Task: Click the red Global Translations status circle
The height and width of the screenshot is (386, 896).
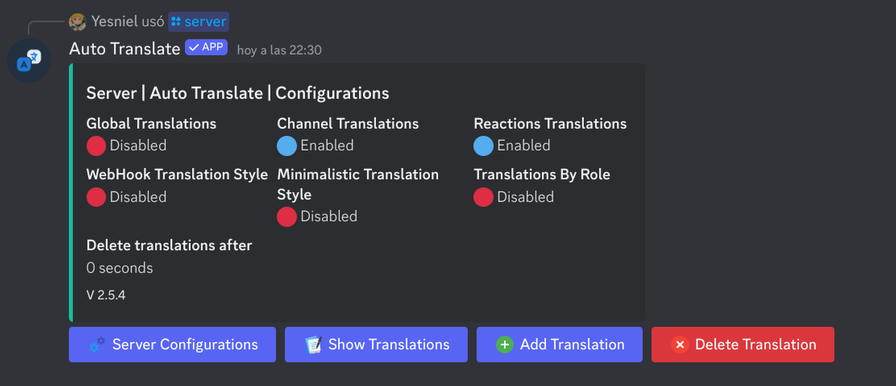Action: (96, 146)
